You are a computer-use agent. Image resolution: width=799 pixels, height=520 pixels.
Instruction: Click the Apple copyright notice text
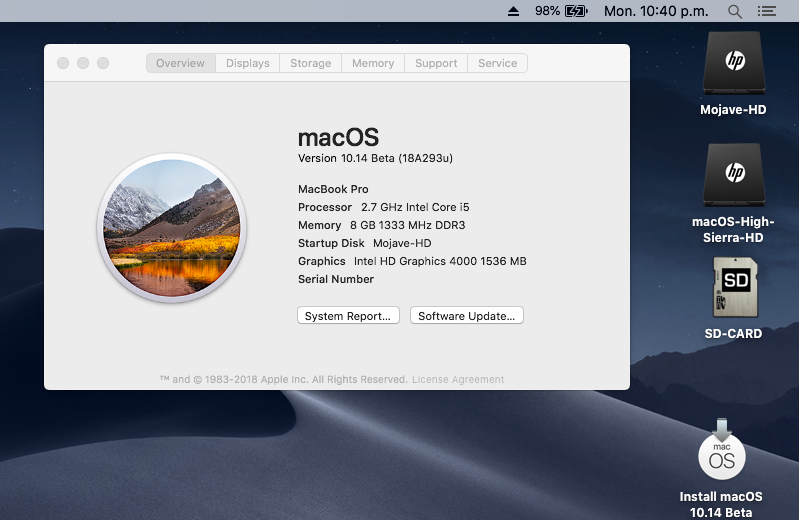pos(284,379)
